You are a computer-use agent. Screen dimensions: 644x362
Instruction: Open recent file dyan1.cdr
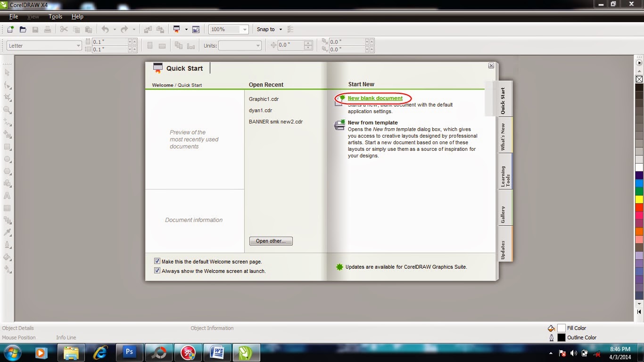[x=261, y=110]
